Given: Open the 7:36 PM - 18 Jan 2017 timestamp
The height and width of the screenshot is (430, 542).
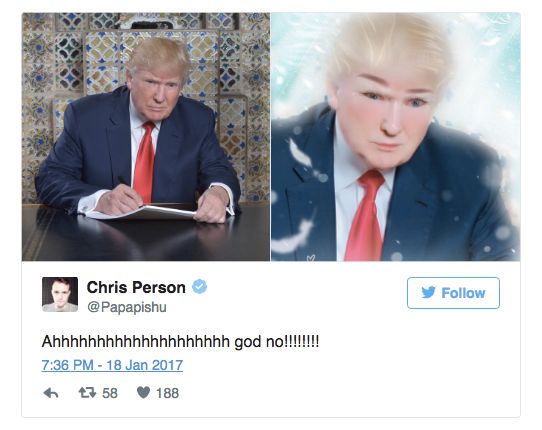Looking at the screenshot, I should [112, 365].
